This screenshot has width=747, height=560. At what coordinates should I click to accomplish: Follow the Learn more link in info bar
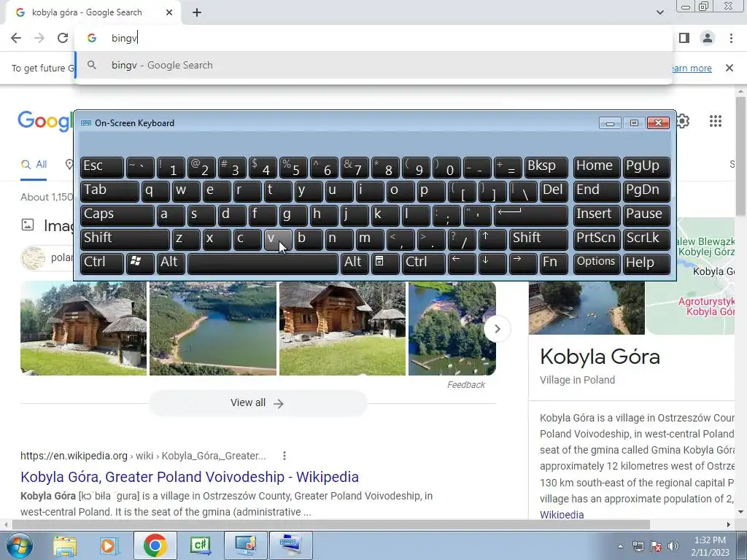(x=691, y=68)
